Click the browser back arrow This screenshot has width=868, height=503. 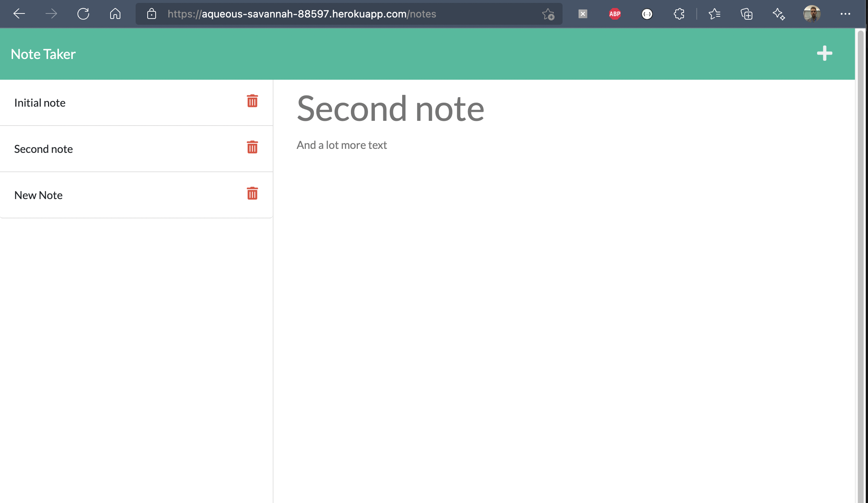point(19,14)
